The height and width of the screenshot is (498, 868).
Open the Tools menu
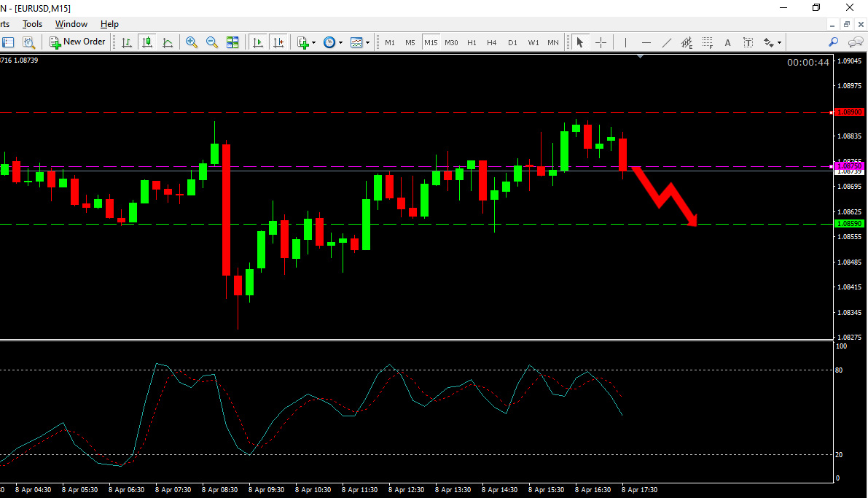pos(32,24)
